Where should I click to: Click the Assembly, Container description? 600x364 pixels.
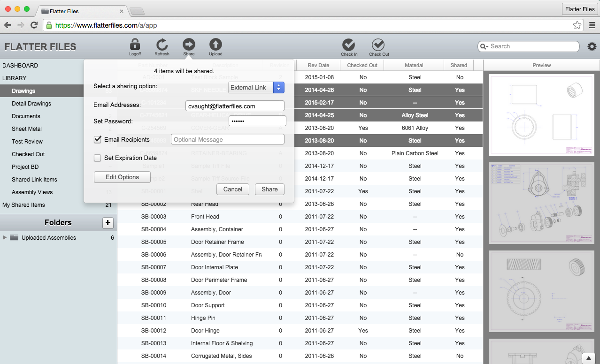tap(217, 229)
